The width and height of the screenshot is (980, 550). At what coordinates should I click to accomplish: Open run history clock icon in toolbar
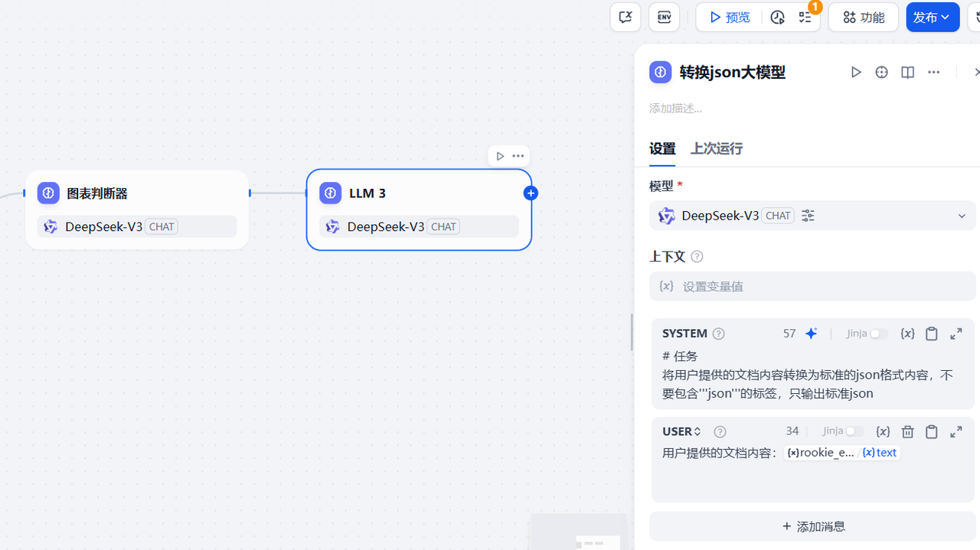(777, 17)
